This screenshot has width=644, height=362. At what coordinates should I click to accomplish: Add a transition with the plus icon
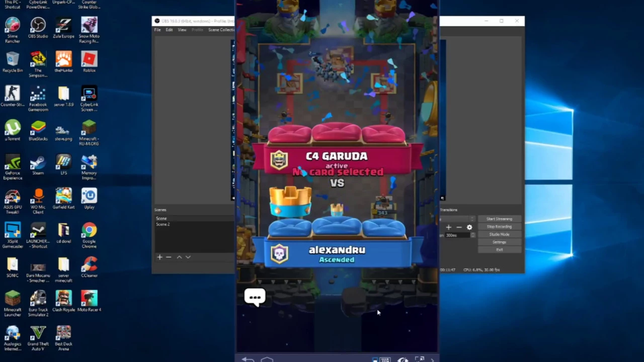pos(448,227)
